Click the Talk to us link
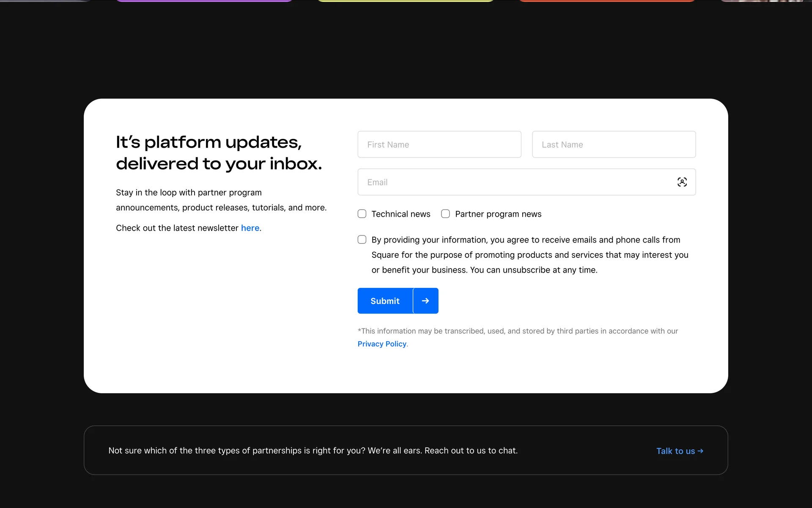Viewport: 812px width, 508px height. (675, 451)
